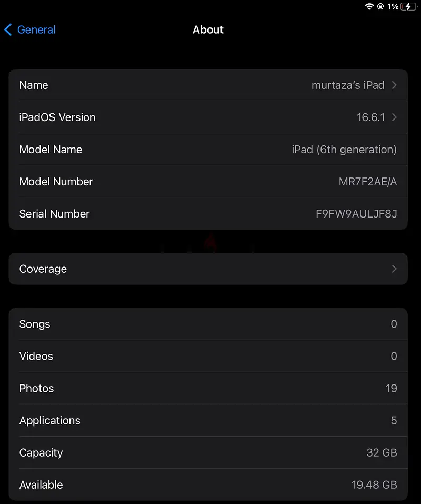Open the iPadOS Version row

coord(208,117)
